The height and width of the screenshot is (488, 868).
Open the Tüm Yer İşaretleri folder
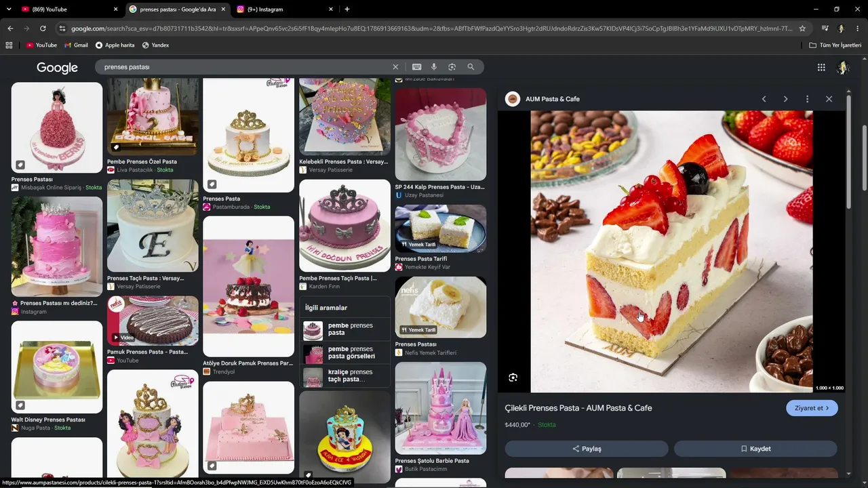[x=835, y=45]
